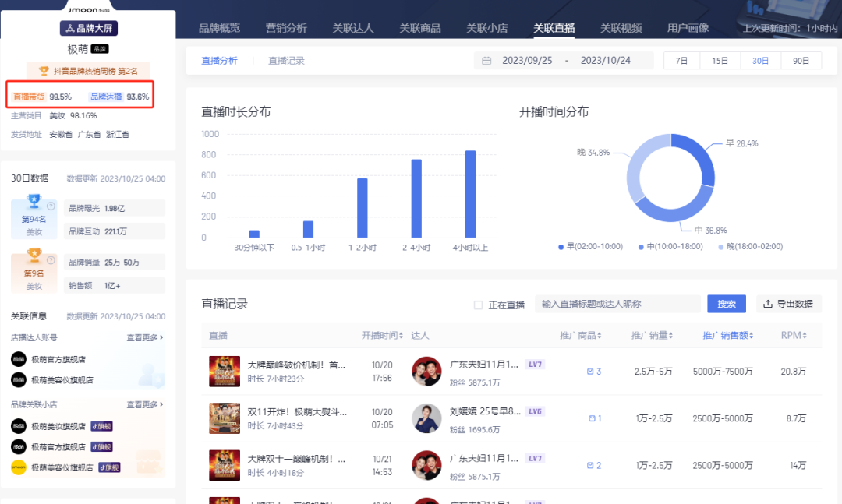Open the start date 2023/09/25 picker
842x504 pixels.
(x=527, y=61)
